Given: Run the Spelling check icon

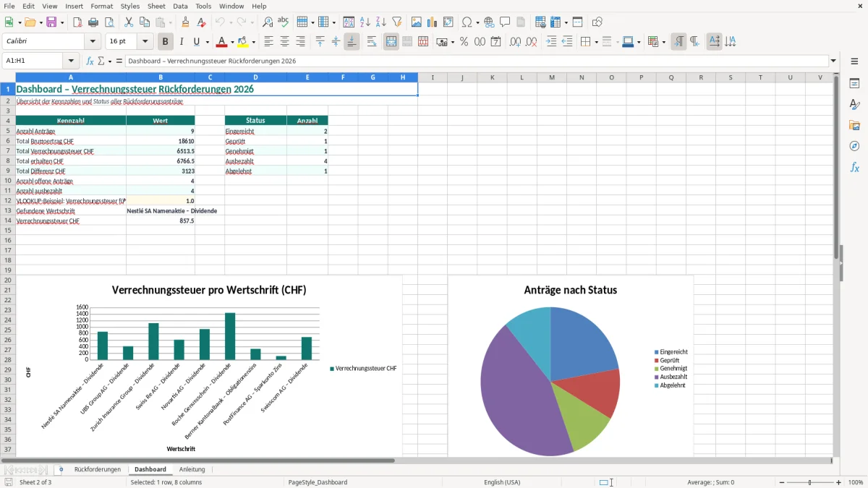Looking at the screenshot, I should pyautogui.click(x=284, y=22).
